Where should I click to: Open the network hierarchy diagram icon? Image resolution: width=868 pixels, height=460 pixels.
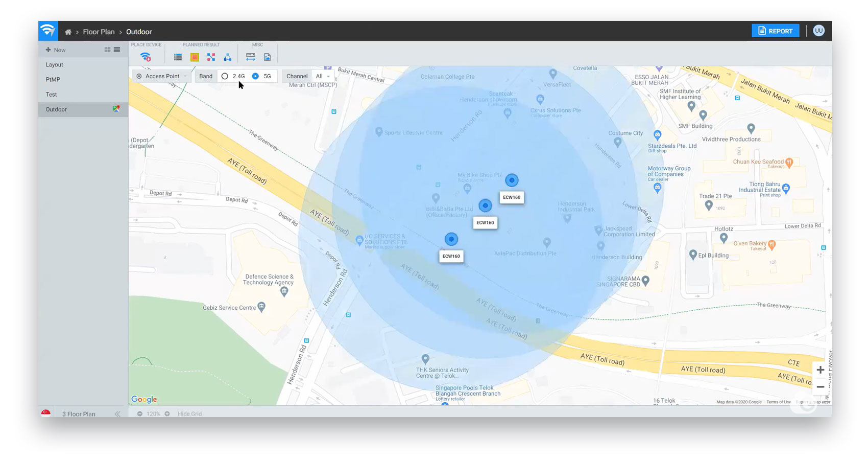point(228,57)
